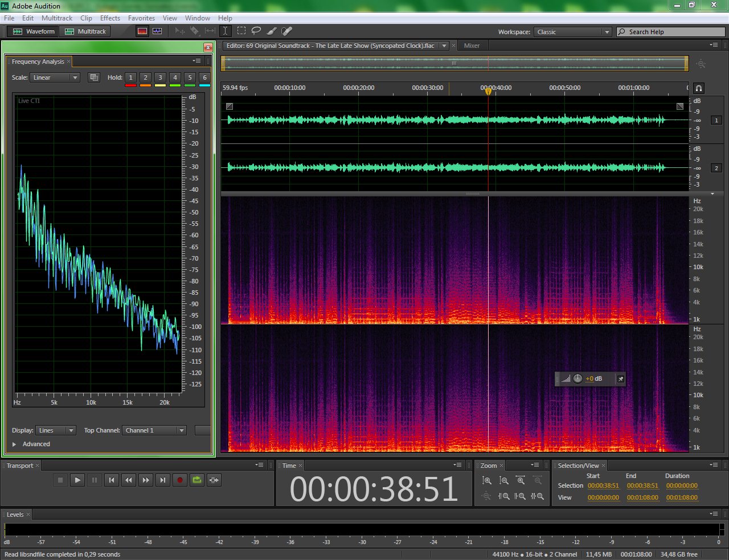The width and height of the screenshot is (729, 560).
Task: Select the Lasso Selection tool
Action: tap(256, 31)
